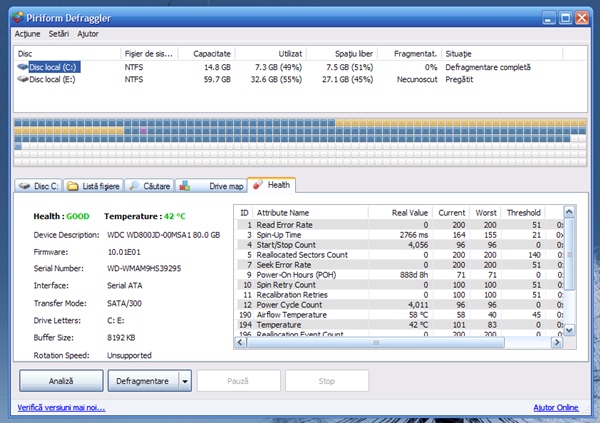Click the scroll down arrow of SMART table
Viewport: 600px width, 423px height.
click(x=569, y=330)
